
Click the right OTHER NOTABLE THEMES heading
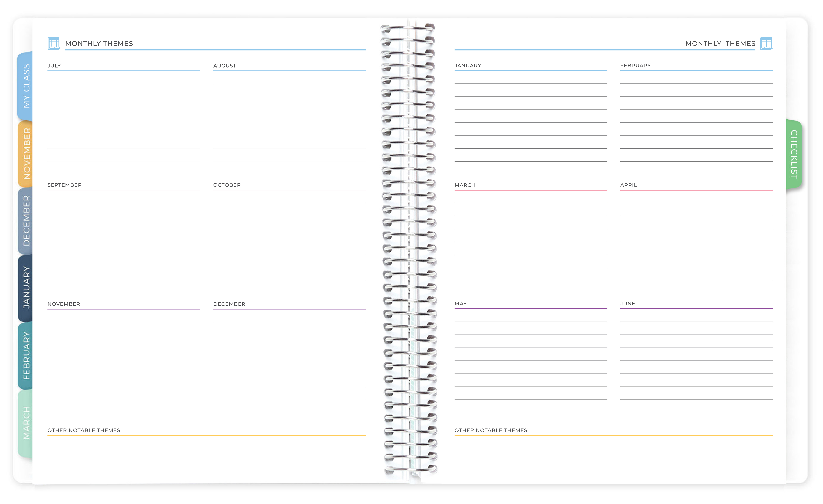[491, 430]
